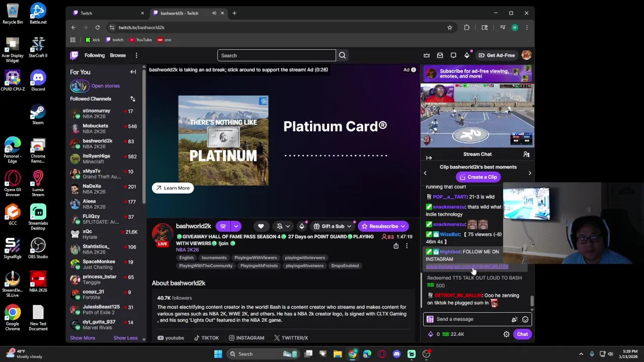Open the Whispers speech bubble icon
The height and width of the screenshot is (362, 644).
pos(453,55)
